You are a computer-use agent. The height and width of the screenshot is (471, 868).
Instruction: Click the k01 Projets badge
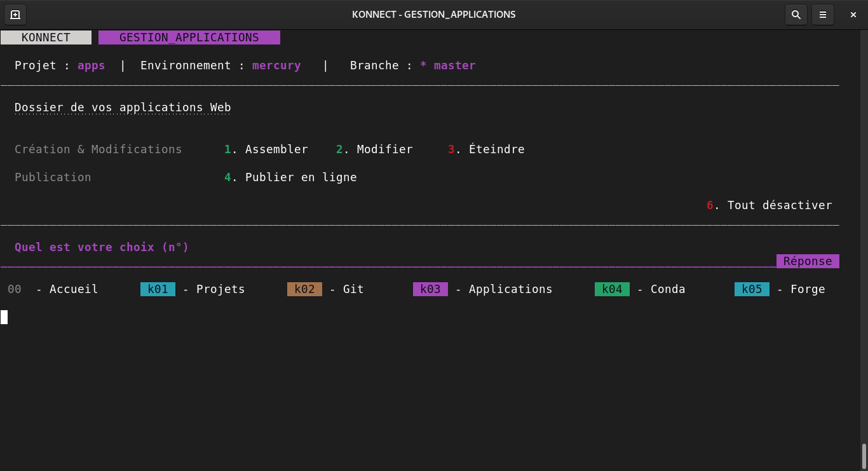[158, 289]
